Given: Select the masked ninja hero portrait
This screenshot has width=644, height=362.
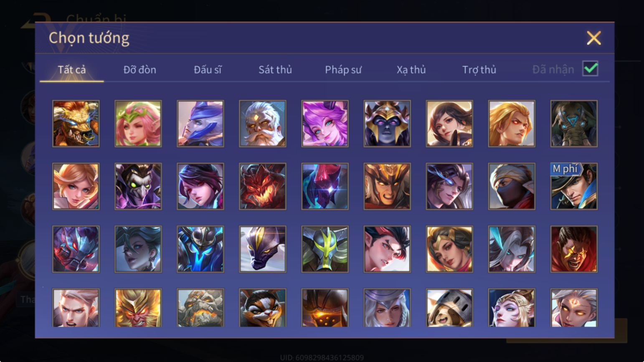Looking at the screenshot, I should pyautogui.click(x=512, y=186).
